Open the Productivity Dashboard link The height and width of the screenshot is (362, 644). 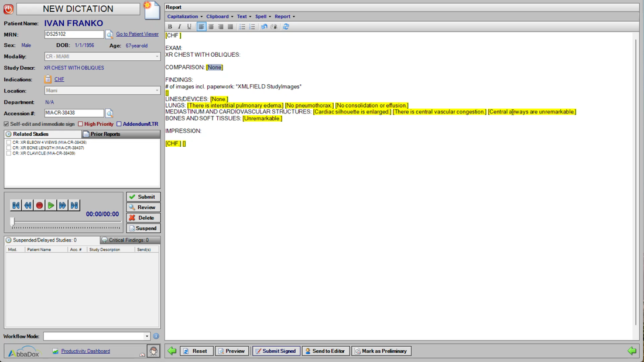(x=85, y=351)
